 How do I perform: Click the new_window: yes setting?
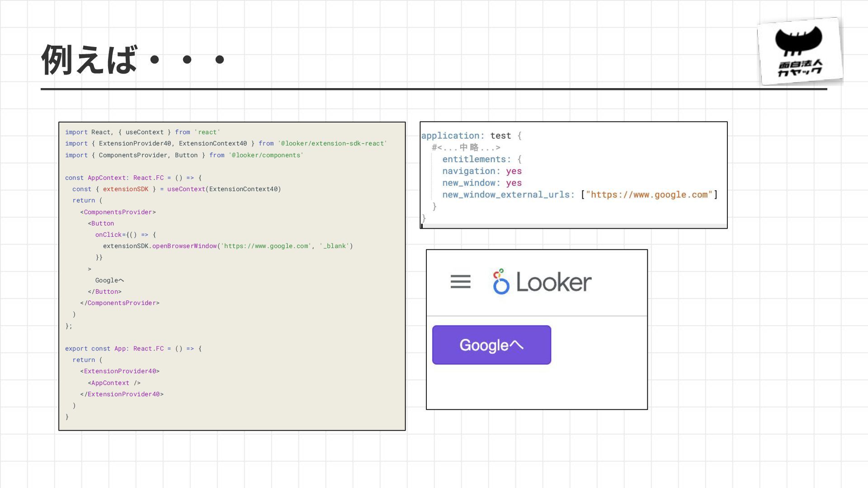tap(481, 183)
